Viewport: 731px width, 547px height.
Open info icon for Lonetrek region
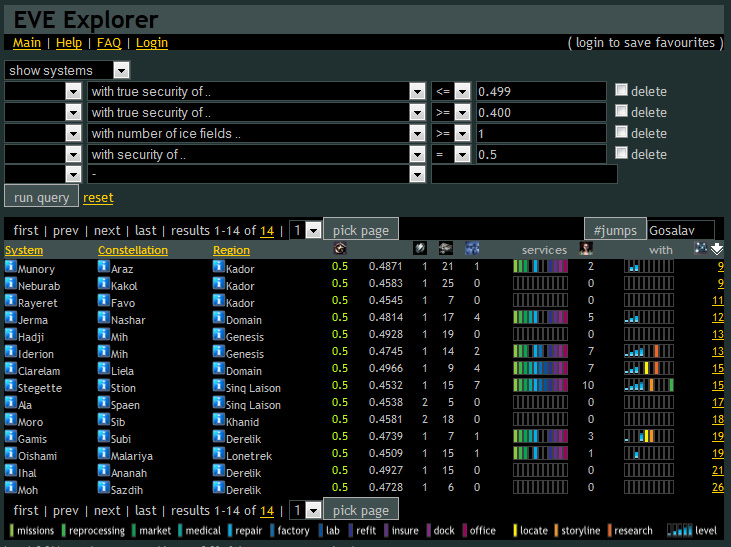coord(219,453)
